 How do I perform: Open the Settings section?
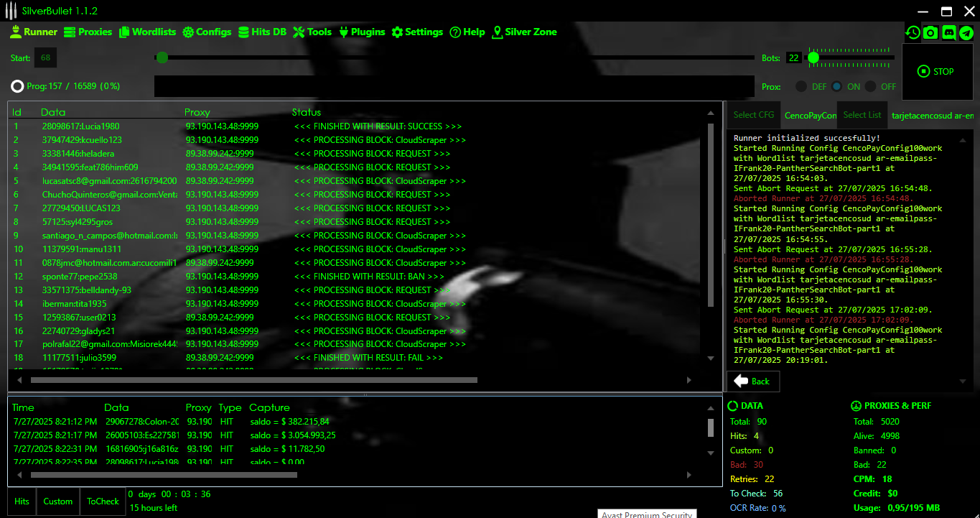(417, 32)
